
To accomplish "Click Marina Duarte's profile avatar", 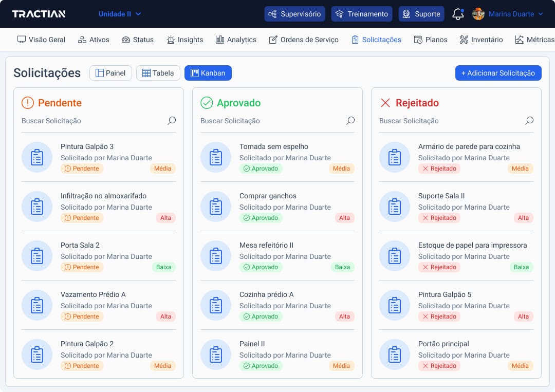I will click(478, 14).
